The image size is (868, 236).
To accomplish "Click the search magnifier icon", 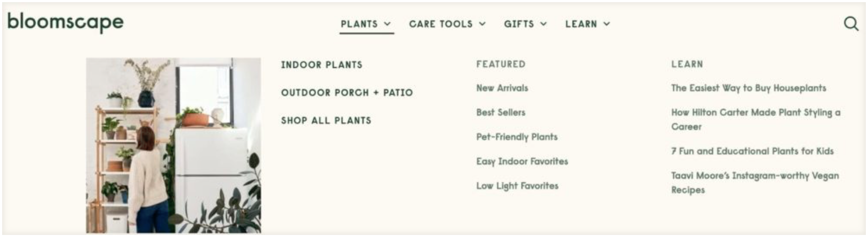I will click(851, 24).
